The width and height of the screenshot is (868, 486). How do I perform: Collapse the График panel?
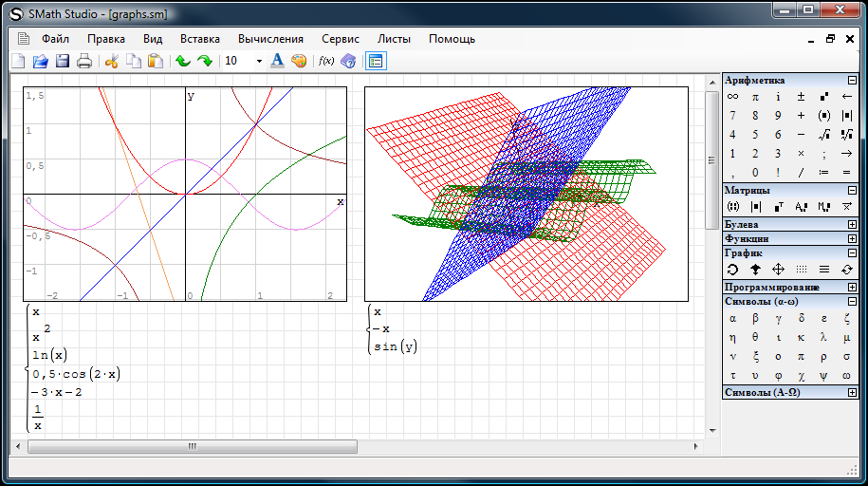(x=852, y=252)
